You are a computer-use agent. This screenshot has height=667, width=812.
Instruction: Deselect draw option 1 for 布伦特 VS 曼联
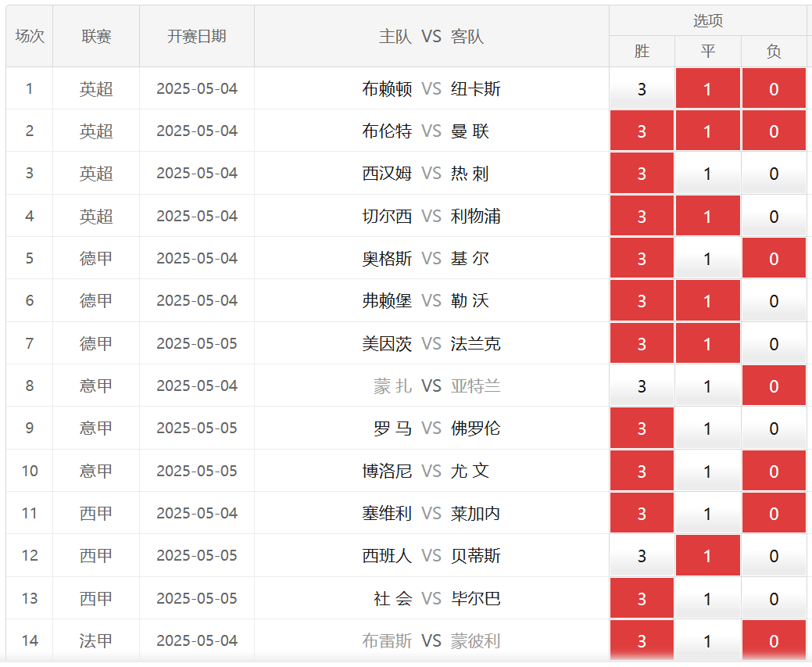(x=708, y=131)
